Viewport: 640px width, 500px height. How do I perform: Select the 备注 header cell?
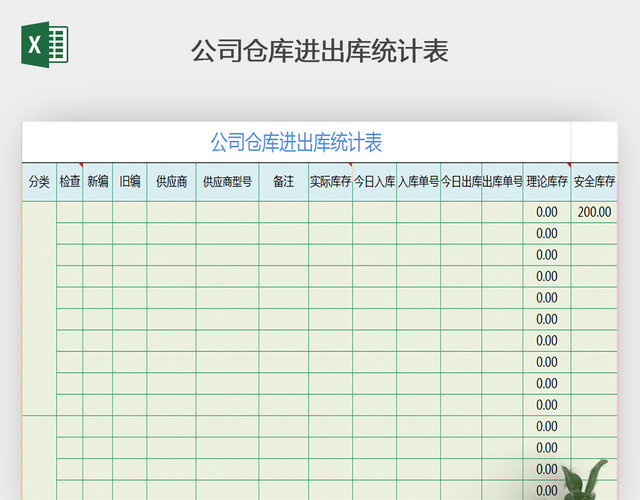point(283,182)
